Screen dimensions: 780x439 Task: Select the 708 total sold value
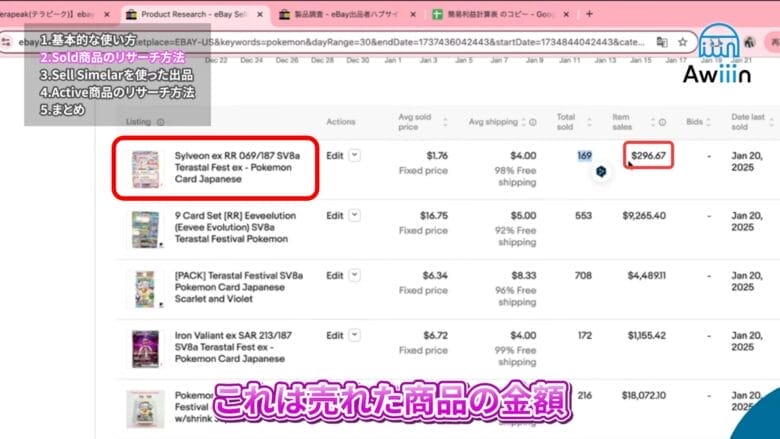tap(584, 275)
